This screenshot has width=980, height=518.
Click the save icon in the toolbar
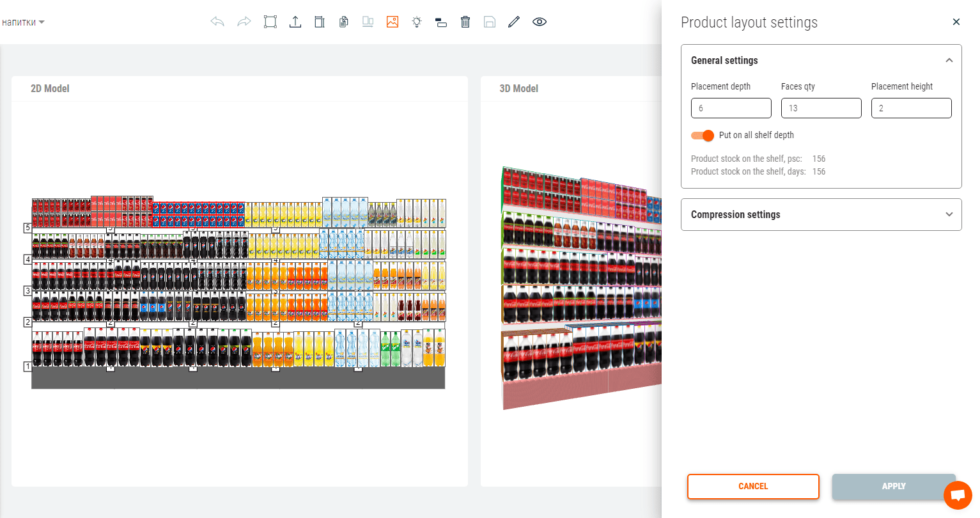[489, 21]
